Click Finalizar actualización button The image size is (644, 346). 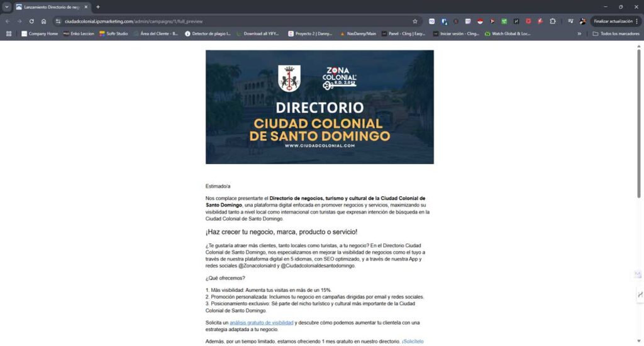[x=613, y=21]
